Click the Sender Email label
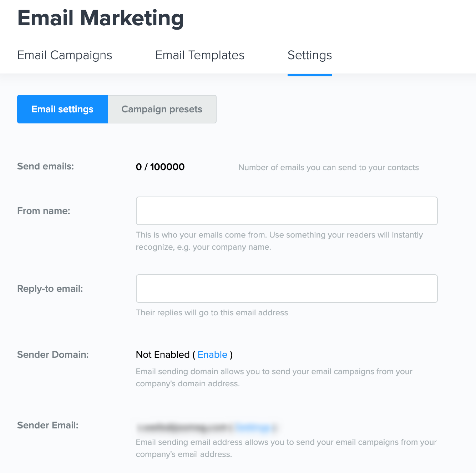This screenshot has width=476, height=473. click(x=48, y=425)
